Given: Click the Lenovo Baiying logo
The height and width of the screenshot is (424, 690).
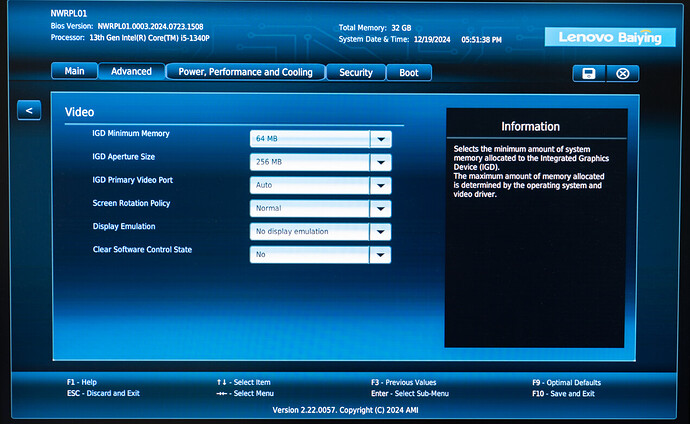Looking at the screenshot, I should [x=603, y=37].
